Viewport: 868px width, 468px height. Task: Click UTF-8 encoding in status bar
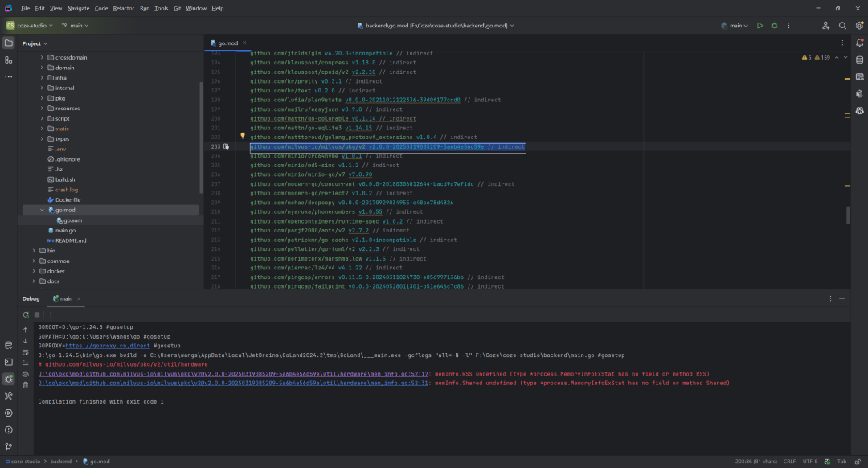coord(810,462)
